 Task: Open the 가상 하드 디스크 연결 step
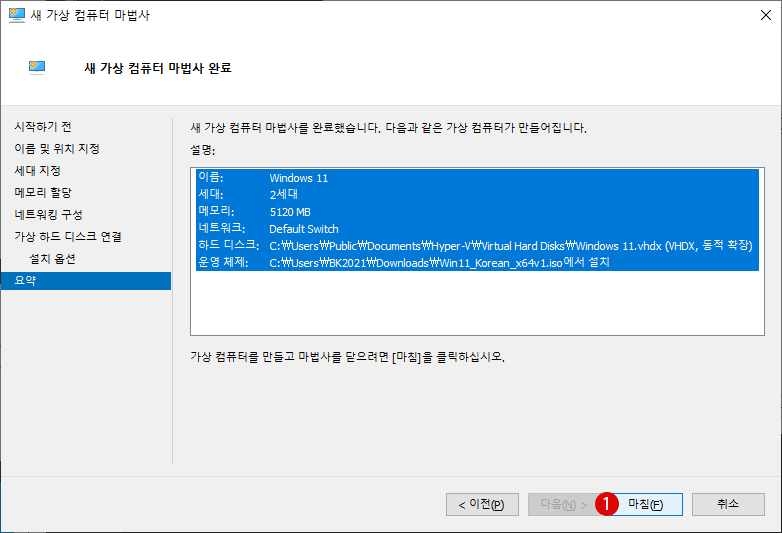click(68, 236)
